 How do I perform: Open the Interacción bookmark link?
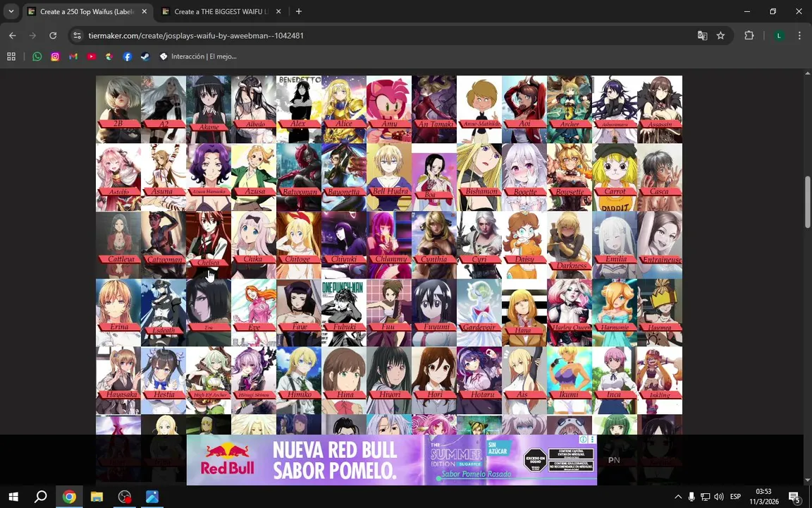(198, 56)
